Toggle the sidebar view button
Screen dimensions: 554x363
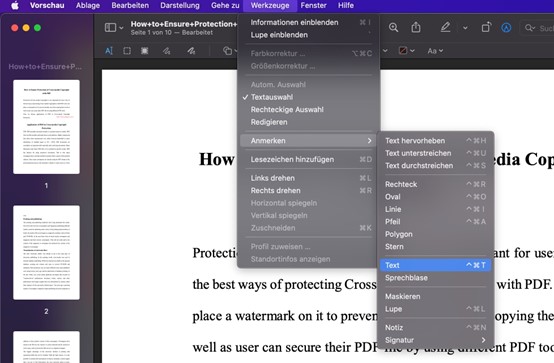coord(110,28)
